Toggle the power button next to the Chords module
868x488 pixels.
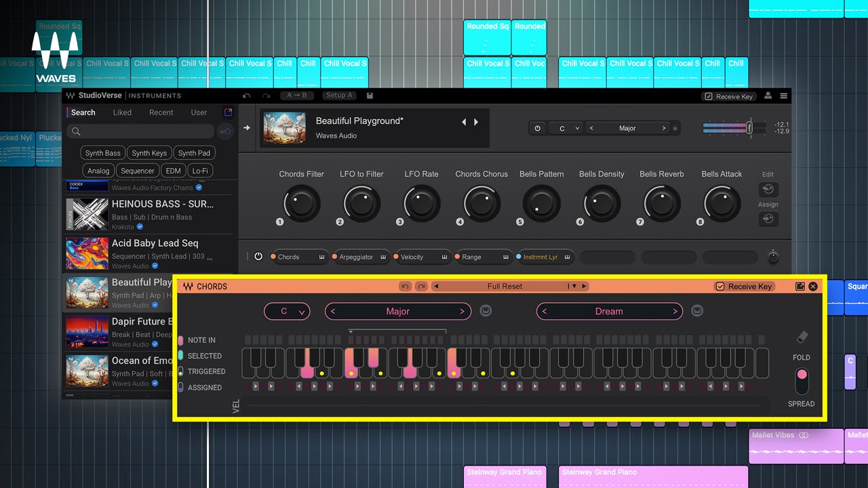click(x=258, y=257)
